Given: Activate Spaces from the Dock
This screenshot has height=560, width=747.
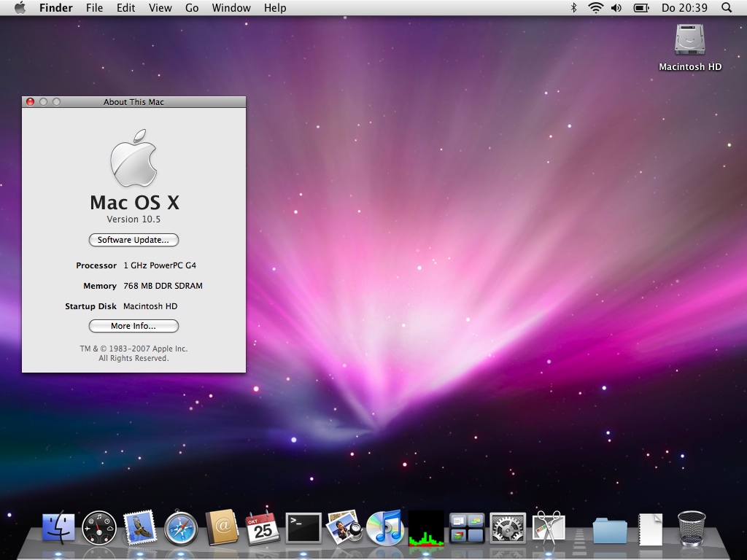Looking at the screenshot, I should click(x=467, y=528).
